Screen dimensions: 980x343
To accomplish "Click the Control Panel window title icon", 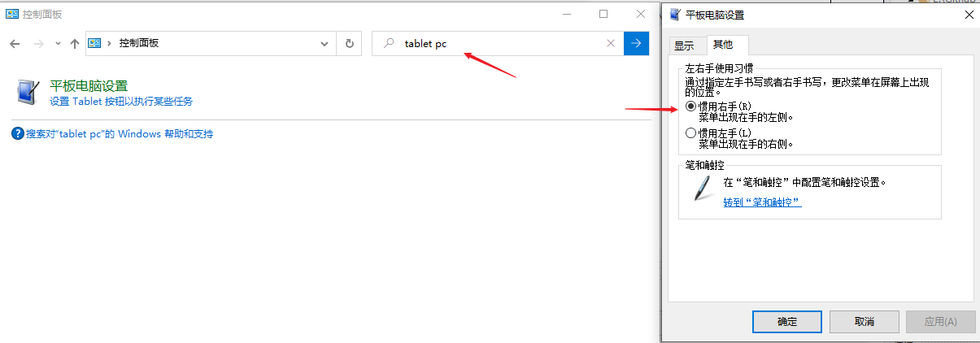I will click(12, 14).
